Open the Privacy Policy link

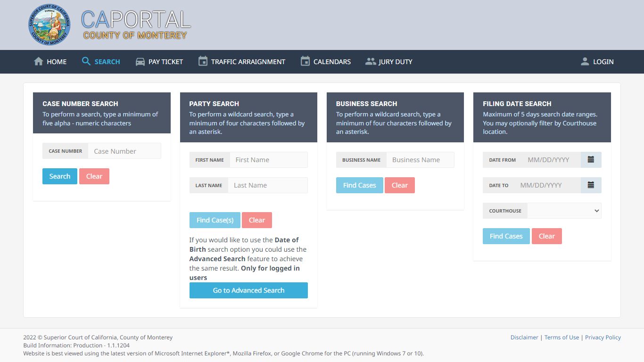pyautogui.click(x=603, y=337)
